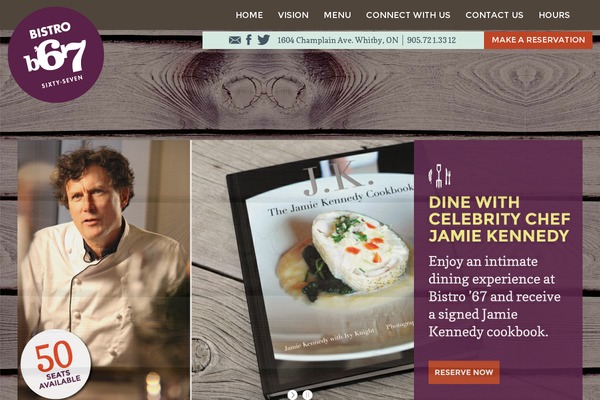Screen dimensions: 600x400
Task: Open Contact Us in navigation
Action: click(x=494, y=15)
